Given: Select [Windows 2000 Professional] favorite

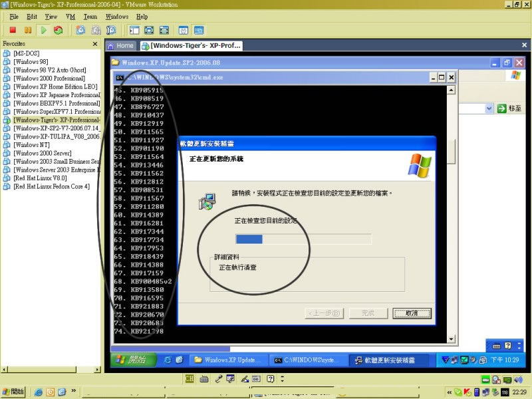Looking at the screenshot, I should coord(49,78).
